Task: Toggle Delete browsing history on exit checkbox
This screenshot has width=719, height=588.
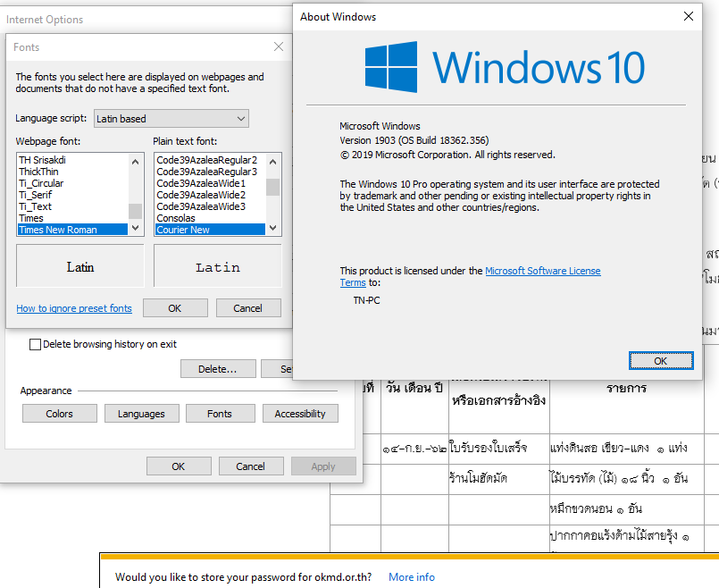Action: point(35,344)
